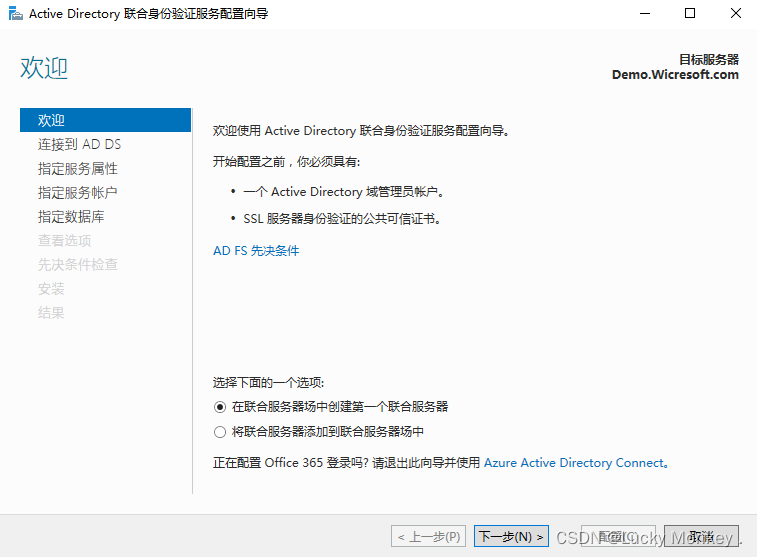Click the disabled 安装 step
Screen dimensions: 757x557
point(51,289)
